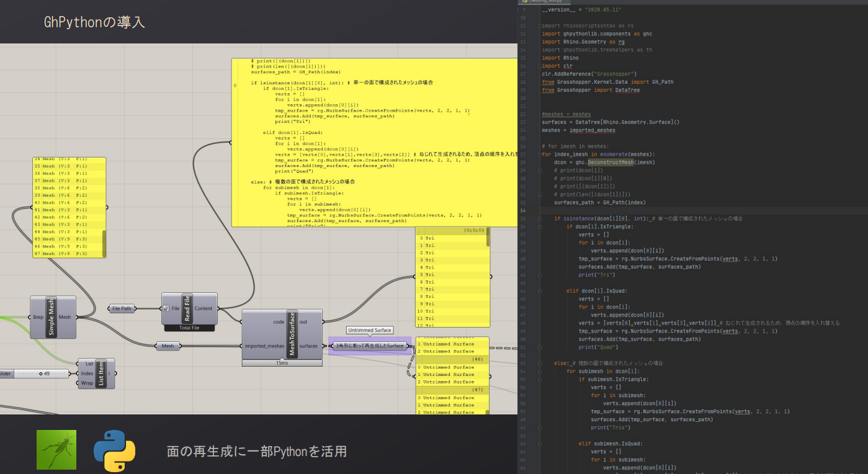Click line 9 '__version__ = "2020.05.11"'
Screen dimensions: 868x474
point(581,10)
